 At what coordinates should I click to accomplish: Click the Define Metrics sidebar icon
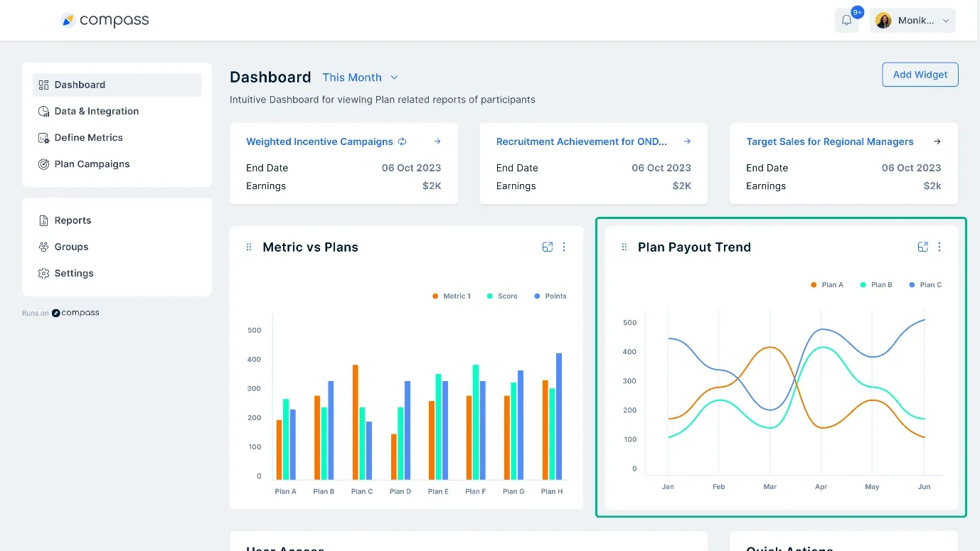coord(43,137)
